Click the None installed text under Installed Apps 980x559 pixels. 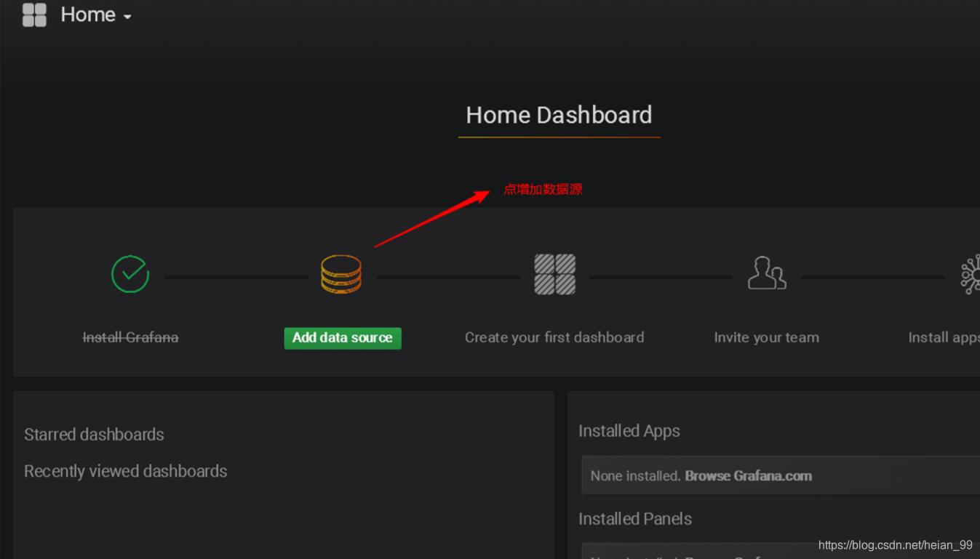[635, 476]
